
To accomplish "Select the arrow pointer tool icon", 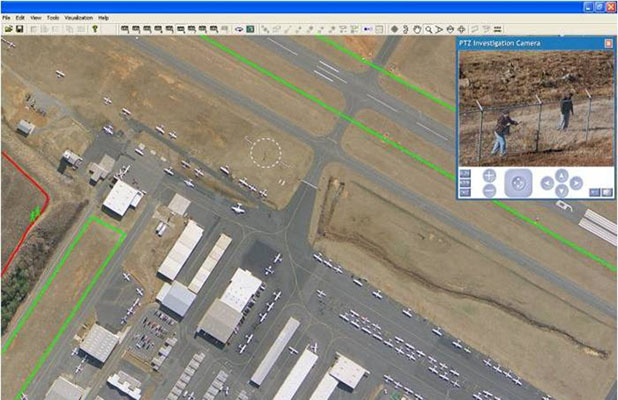I will tap(439, 30).
